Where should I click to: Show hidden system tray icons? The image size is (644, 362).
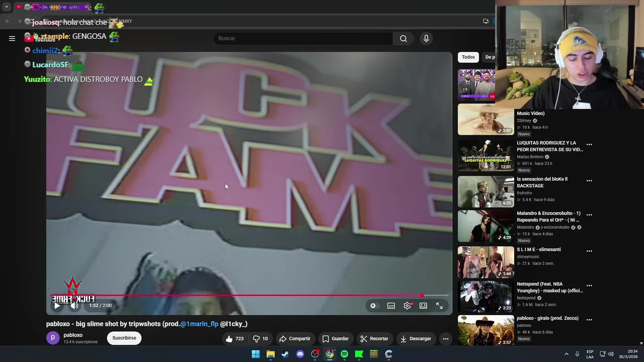(566, 354)
